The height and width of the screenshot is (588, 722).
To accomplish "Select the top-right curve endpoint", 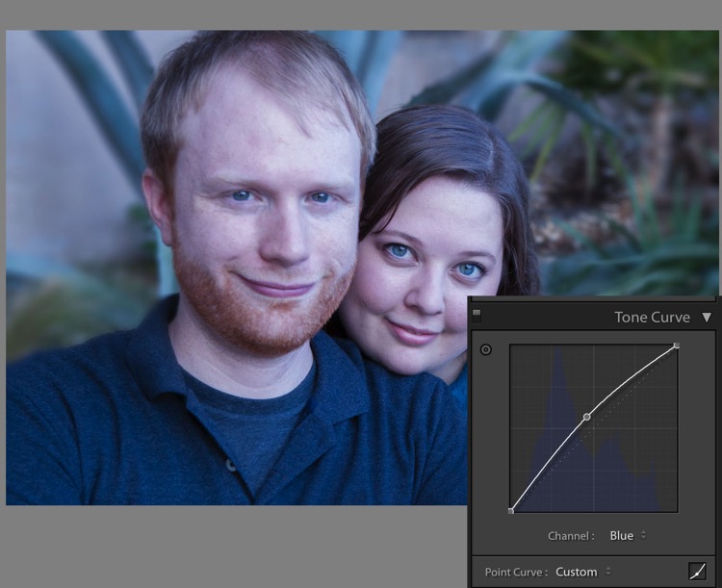I will tap(677, 345).
